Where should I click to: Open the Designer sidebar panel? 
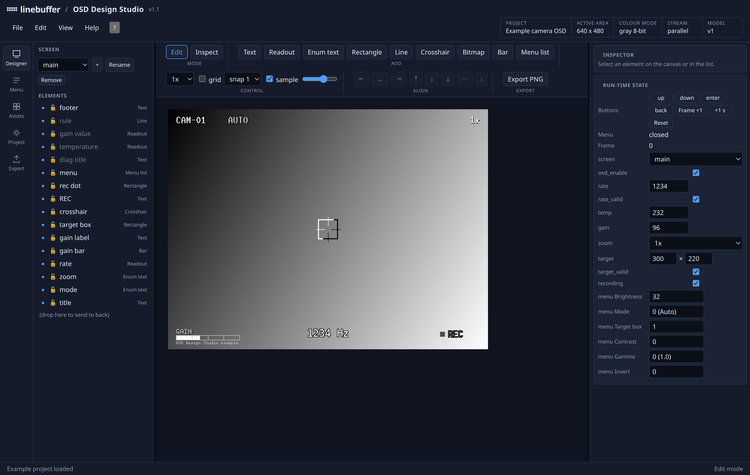(x=16, y=57)
